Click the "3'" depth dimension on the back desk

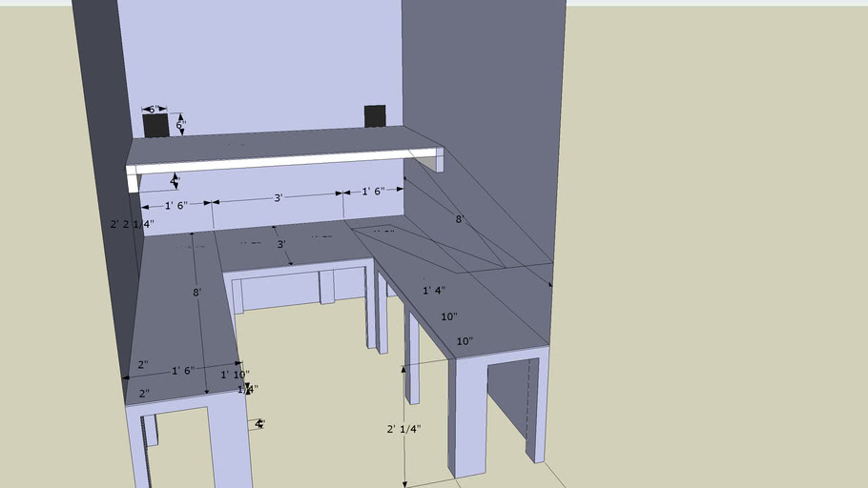281,245
